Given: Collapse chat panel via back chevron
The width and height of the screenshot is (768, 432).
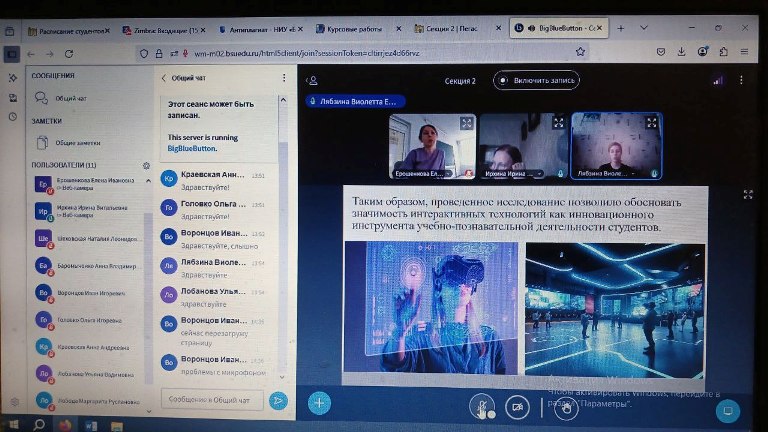Looking at the screenshot, I should point(164,77).
